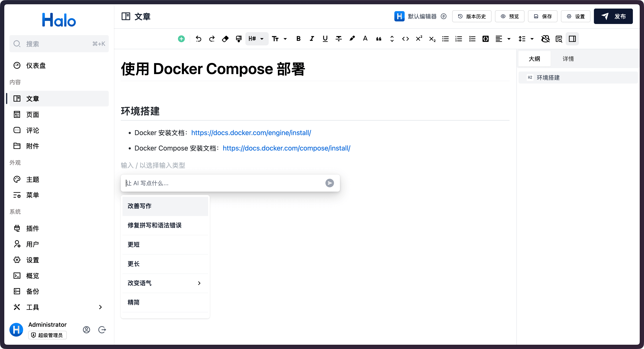Open 页面 pages in sidebar
Screen dimensions: 644x349
tap(59, 115)
